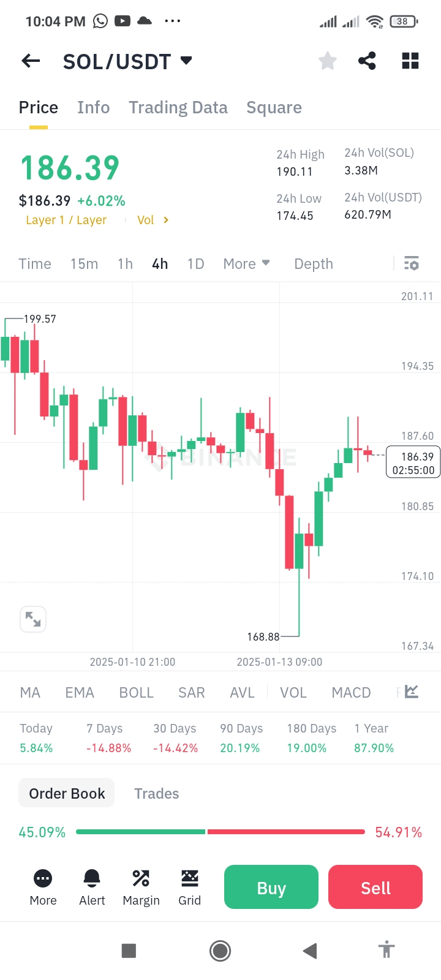This screenshot has width=441, height=980.
Task: Open indicator settings chart icon
Action: coord(412,692)
